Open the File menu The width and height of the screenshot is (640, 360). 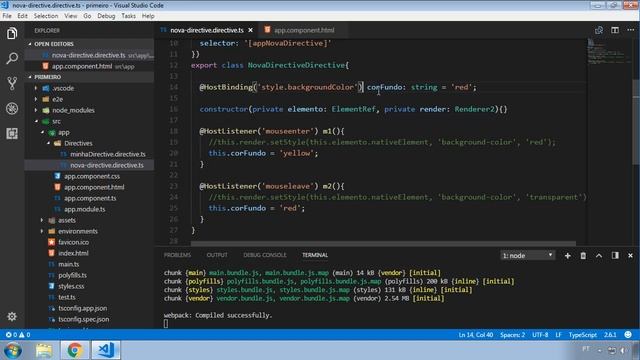(7, 16)
